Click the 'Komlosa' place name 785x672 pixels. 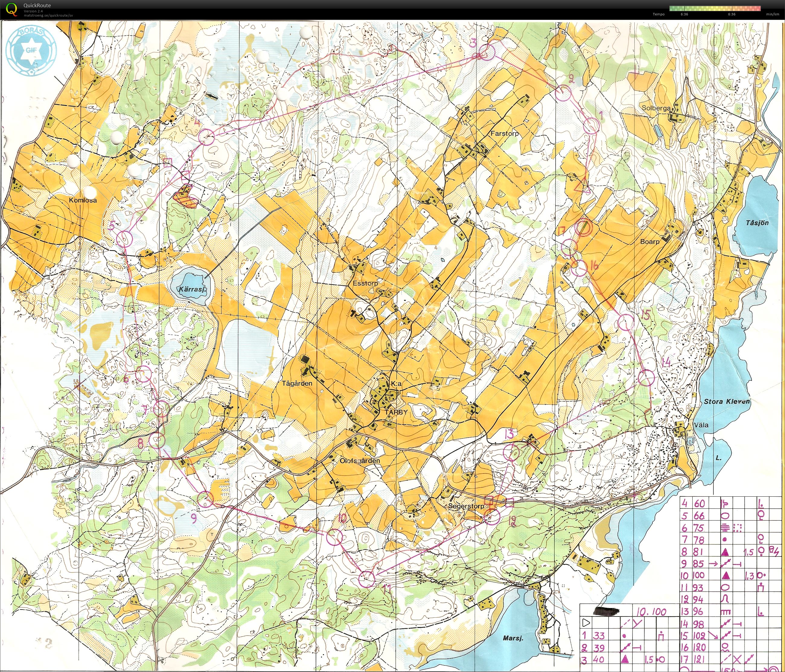coord(83,200)
